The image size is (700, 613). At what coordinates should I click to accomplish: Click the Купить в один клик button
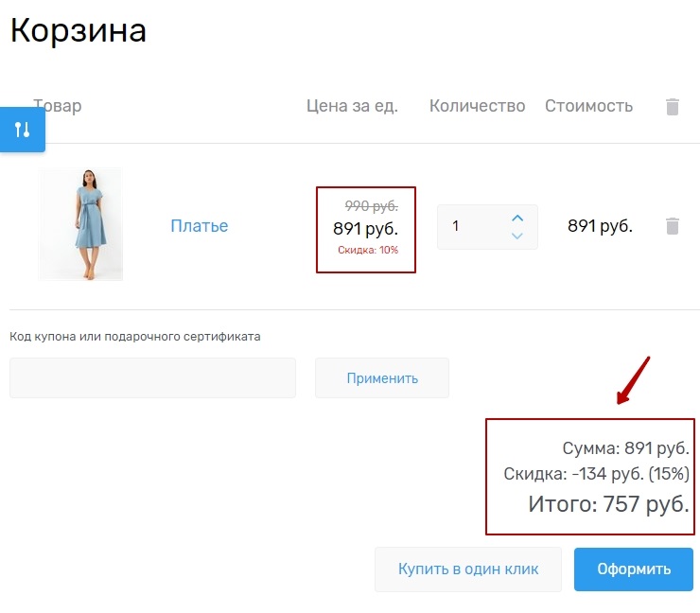click(468, 569)
